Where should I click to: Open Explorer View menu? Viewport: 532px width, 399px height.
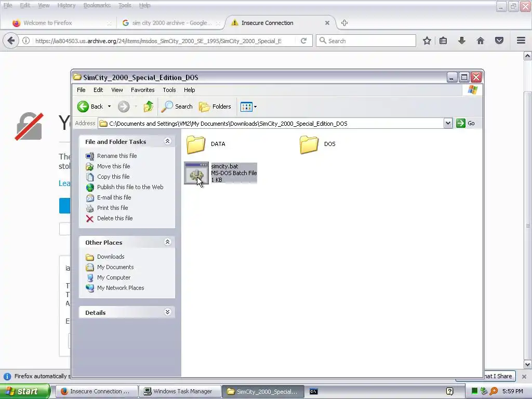tap(117, 90)
